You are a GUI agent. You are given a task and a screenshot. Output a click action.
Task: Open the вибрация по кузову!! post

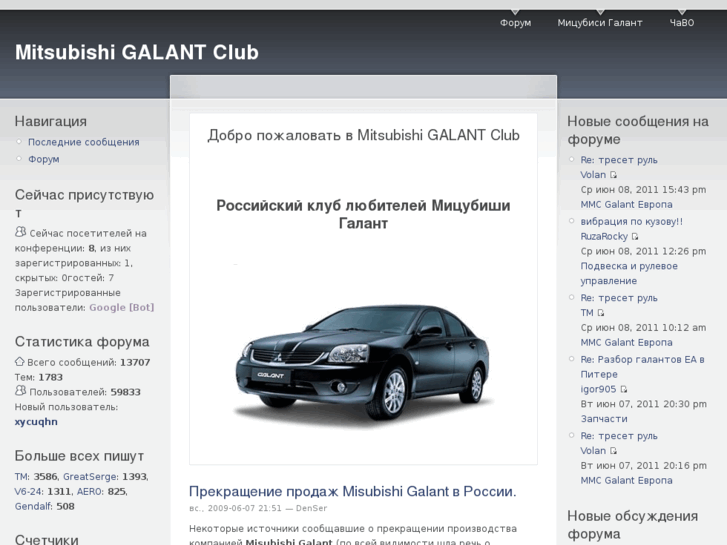631,222
